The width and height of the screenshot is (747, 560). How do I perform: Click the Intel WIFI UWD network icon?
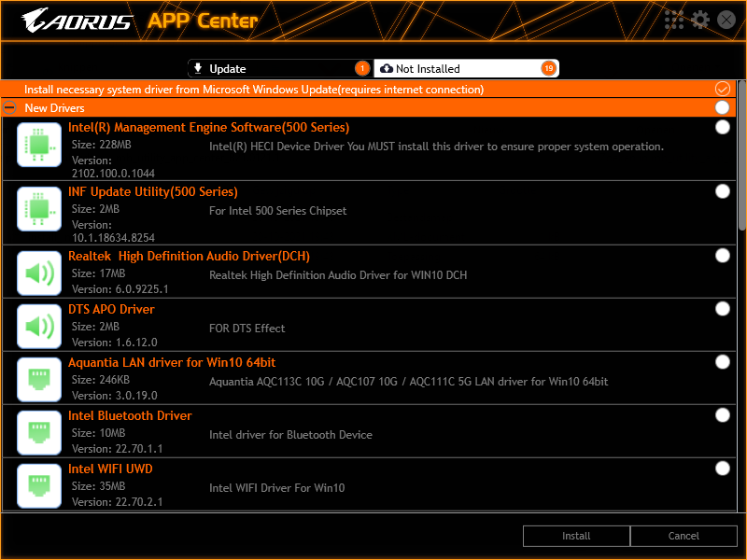[39, 486]
